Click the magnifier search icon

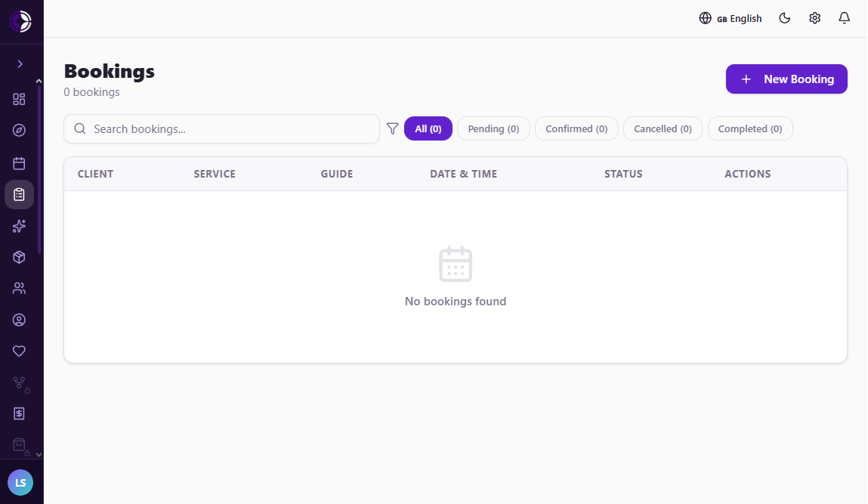(80, 128)
